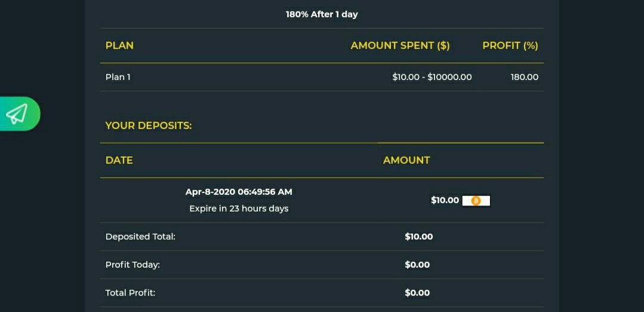Click the AMOUNT SPENT ($) column header
The height and width of the screenshot is (312, 644).
(x=400, y=45)
